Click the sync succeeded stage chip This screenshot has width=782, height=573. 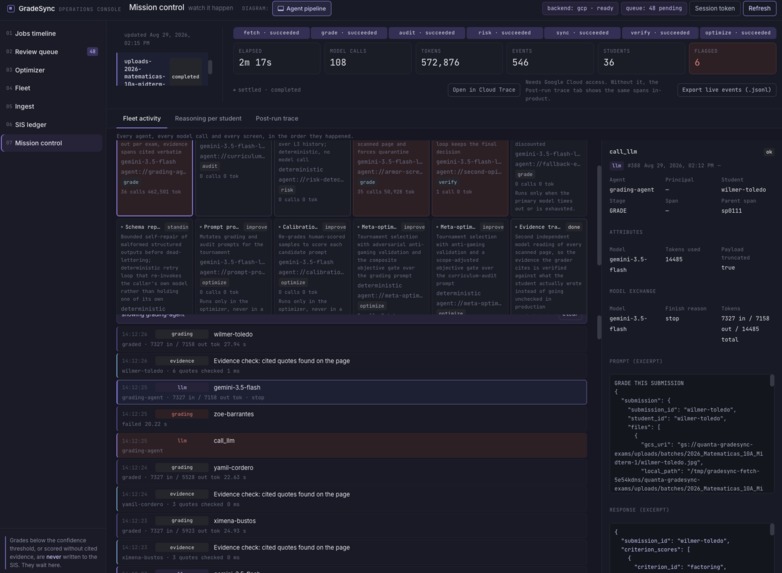(x=582, y=33)
